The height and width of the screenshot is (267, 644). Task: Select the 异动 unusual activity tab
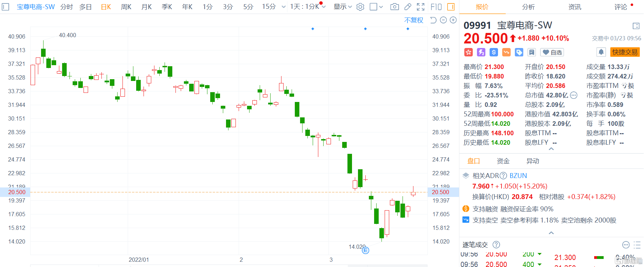pyautogui.click(x=532, y=161)
